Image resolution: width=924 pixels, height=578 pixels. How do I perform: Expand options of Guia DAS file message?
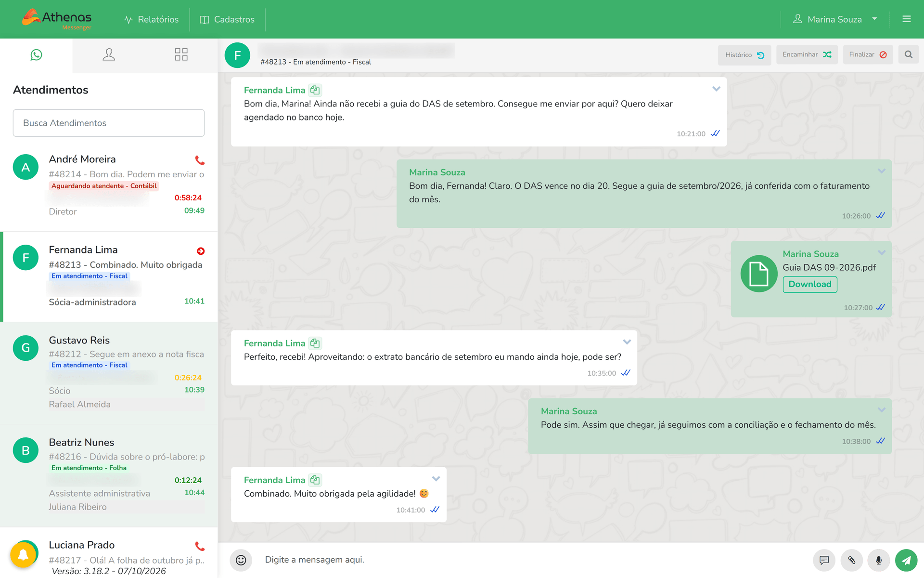(881, 253)
